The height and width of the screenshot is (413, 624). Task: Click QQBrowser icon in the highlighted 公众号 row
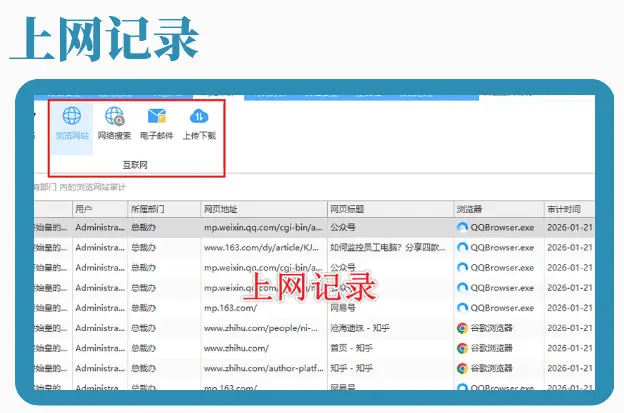tap(462, 228)
